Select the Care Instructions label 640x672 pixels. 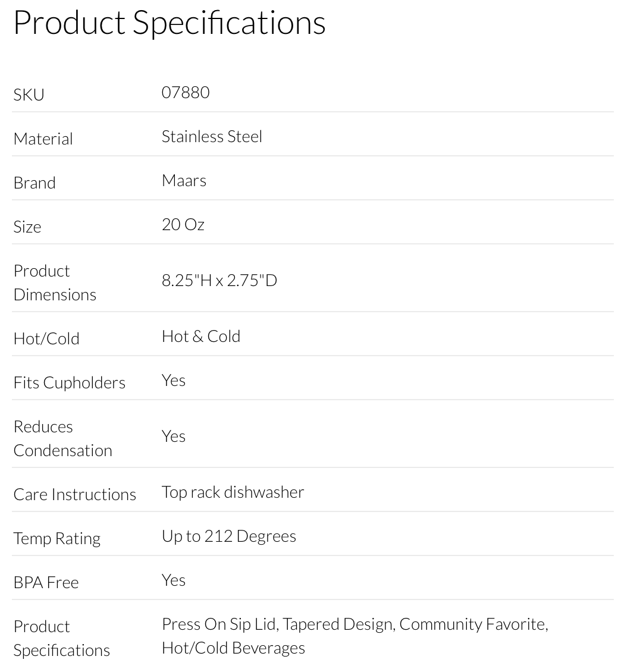75,494
